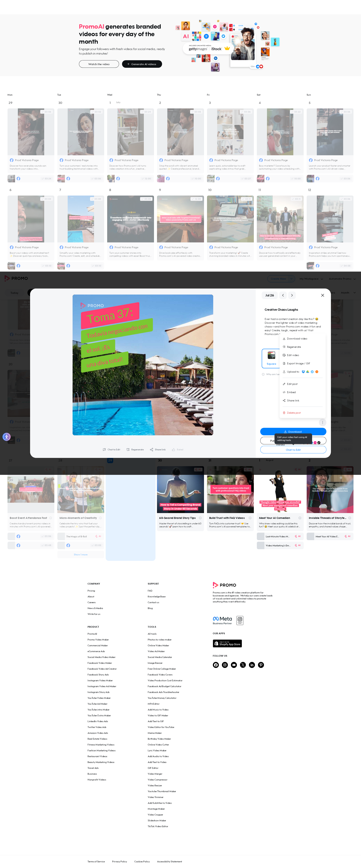Click the Generate AI videos button

pyautogui.click(x=142, y=64)
